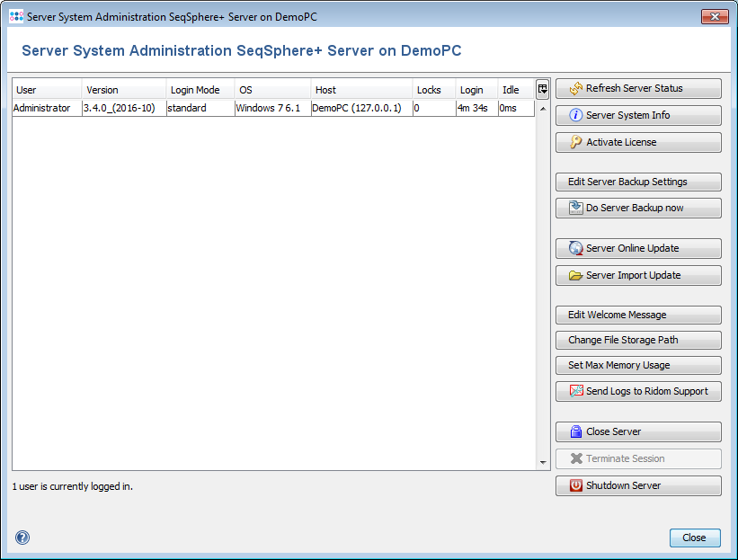Sort table by Login column header
This screenshot has width=738, height=560.
click(x=476, y=89)
